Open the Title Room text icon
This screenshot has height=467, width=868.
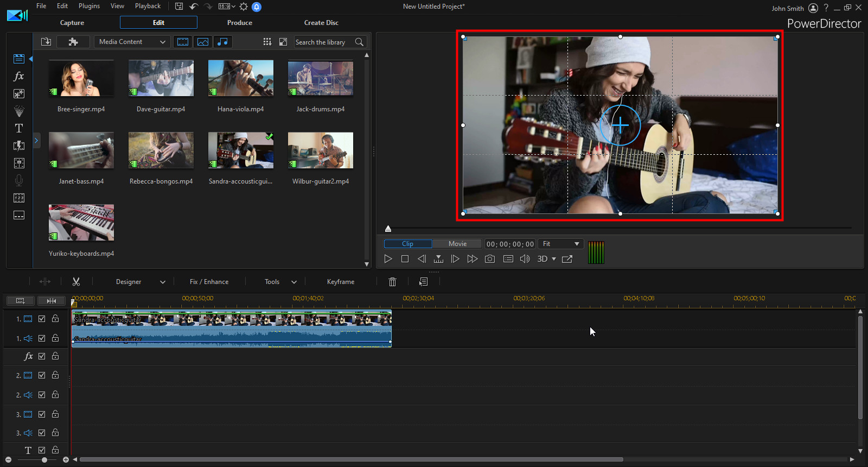pos(19,129)
